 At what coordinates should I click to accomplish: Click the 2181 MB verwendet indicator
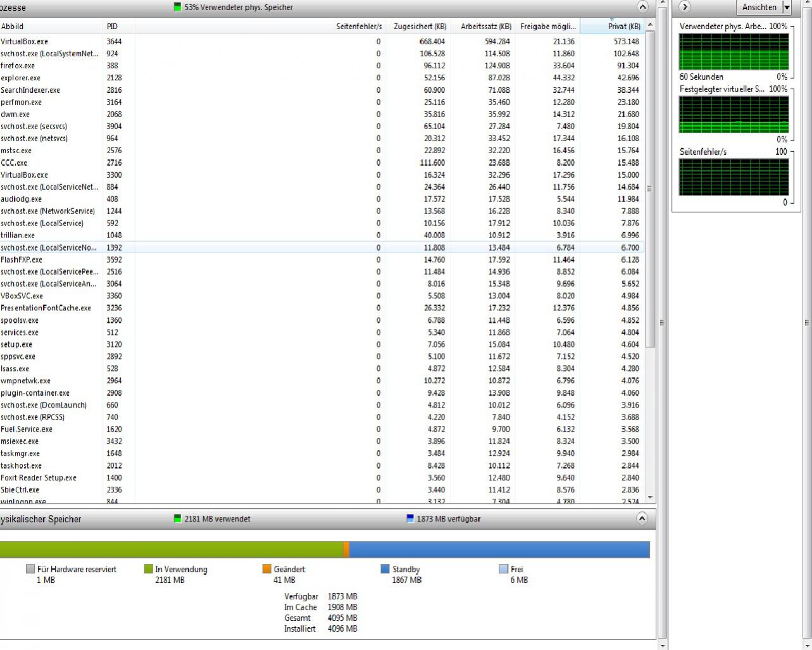(212, 519)
